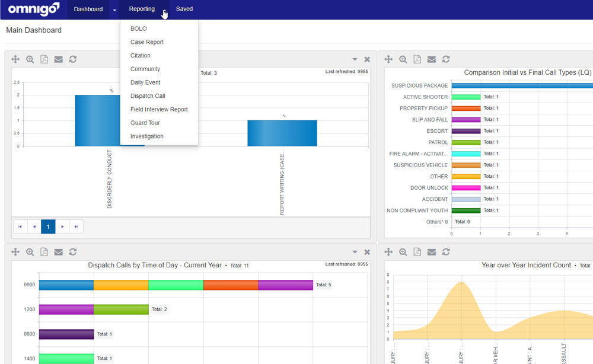Zoom the Dispatch Calls by Time of Day chart
The image size is (593, 364).
point(30,252)
